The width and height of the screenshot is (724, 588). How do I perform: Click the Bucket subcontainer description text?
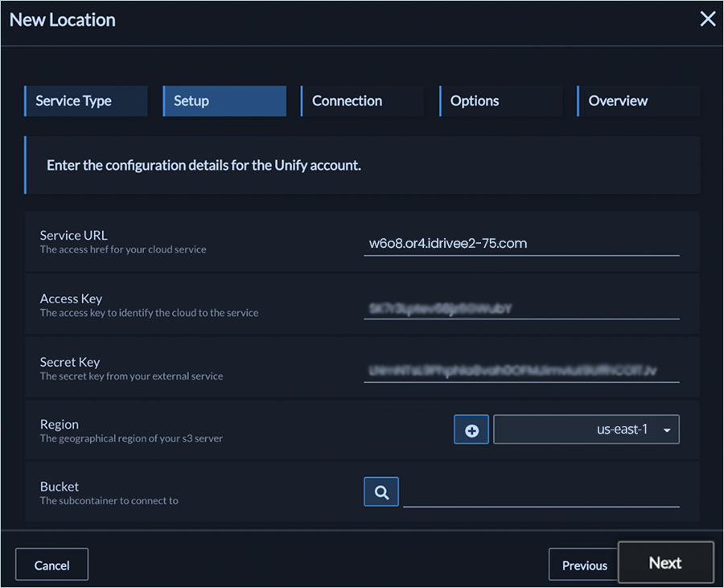click(109, 500)
